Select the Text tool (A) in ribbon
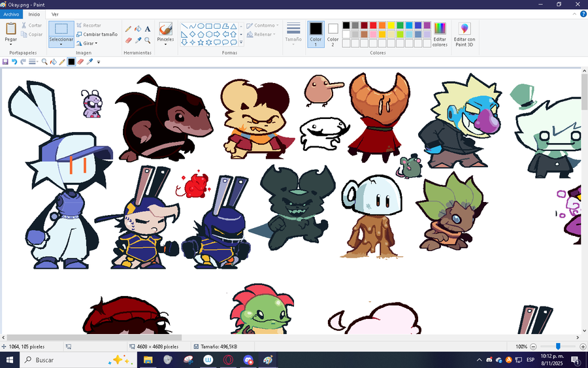The image size is (588, 368). [x=148, y=29]
